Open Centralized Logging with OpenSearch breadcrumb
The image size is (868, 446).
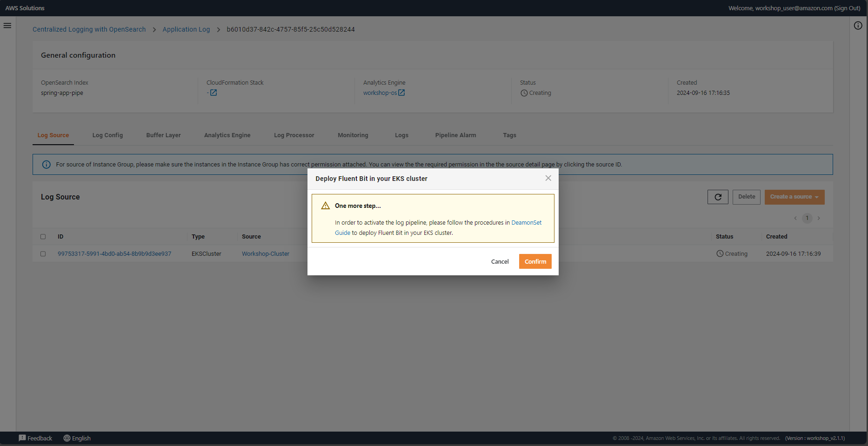point(89,29)
